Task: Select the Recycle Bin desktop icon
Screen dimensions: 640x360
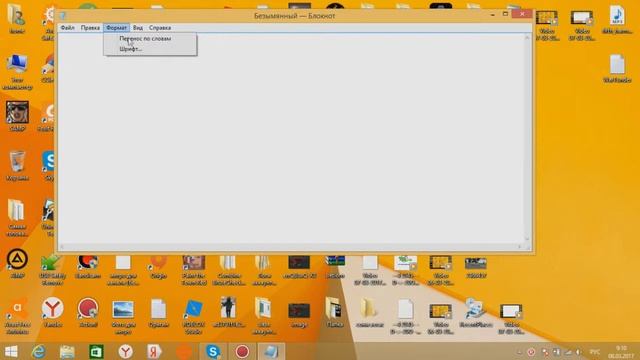Action: click(17, 165)
